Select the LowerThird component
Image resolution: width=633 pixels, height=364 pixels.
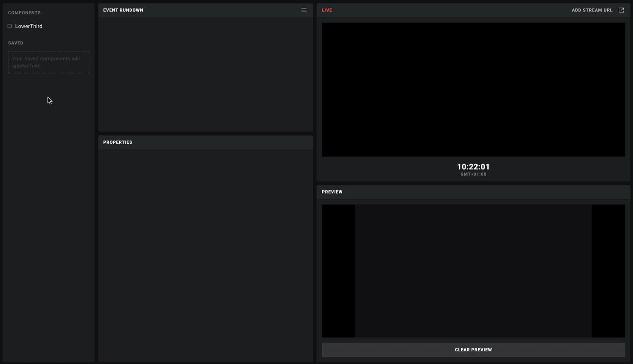(x=29, y=26)
